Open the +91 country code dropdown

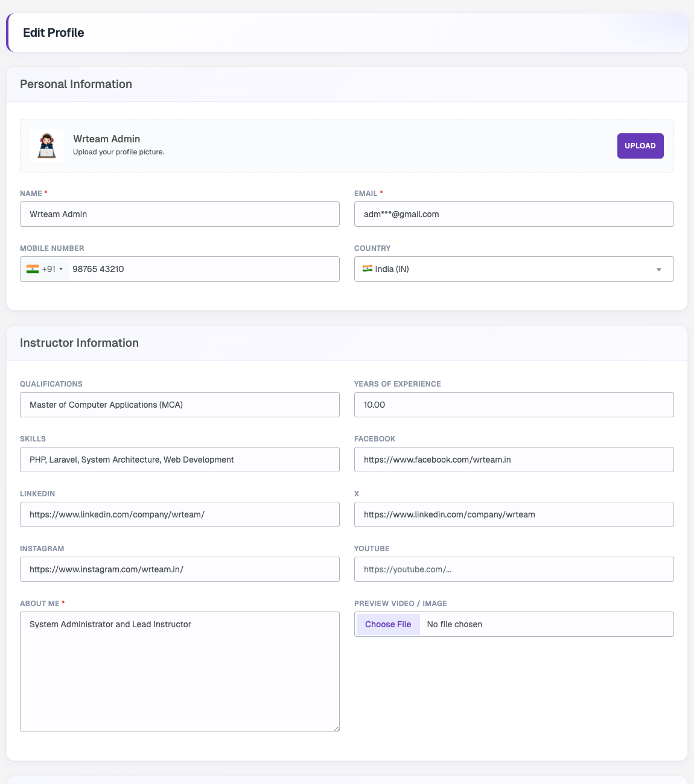pyautogui.click(x=45, y=269)
